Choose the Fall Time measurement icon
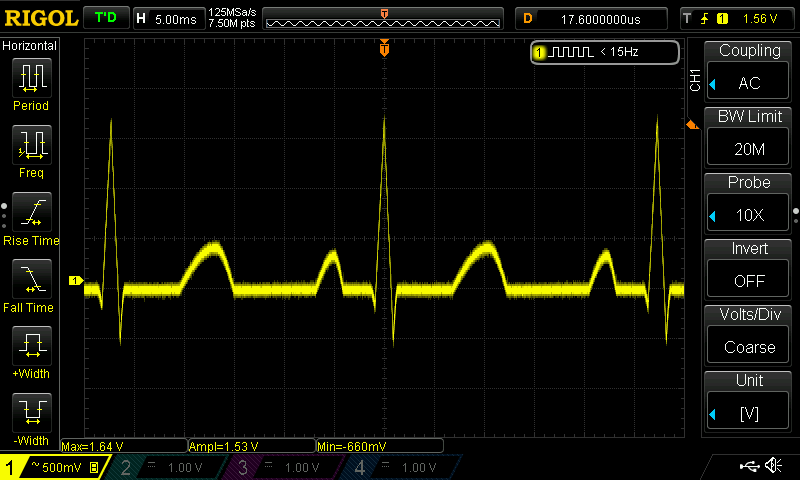Image resolution: width=800 pixels, height=480 pixels. click(30, 280)
